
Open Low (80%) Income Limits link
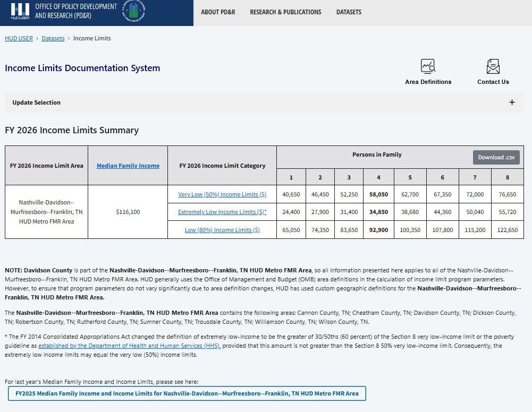pyautogui.click(x=222, y=230)
